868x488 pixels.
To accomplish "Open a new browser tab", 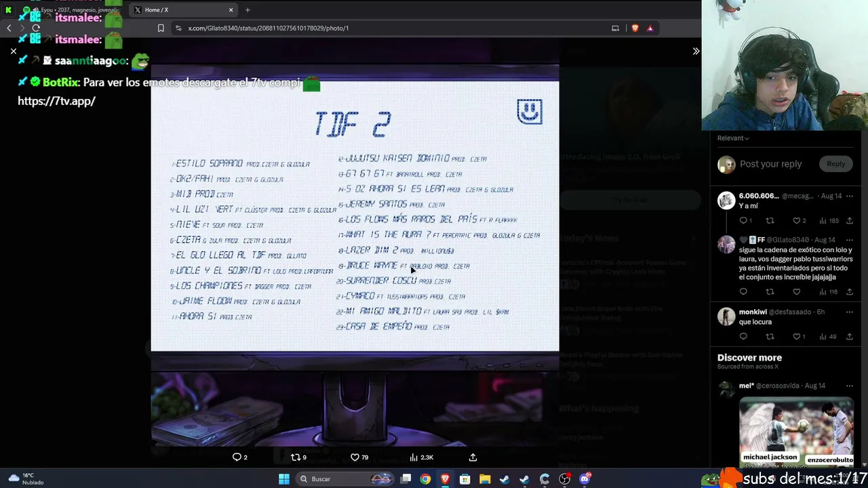I will coord(248,9).
